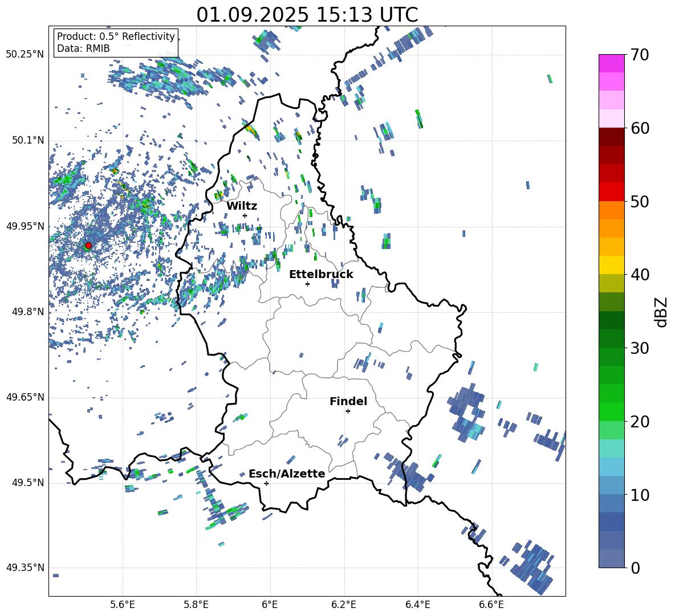Image resolution: width=675 pixels, height=616 pixels.
Task: Pick the bottom slate-blue swatch at 0 dBZ
Action: [611, 558]
